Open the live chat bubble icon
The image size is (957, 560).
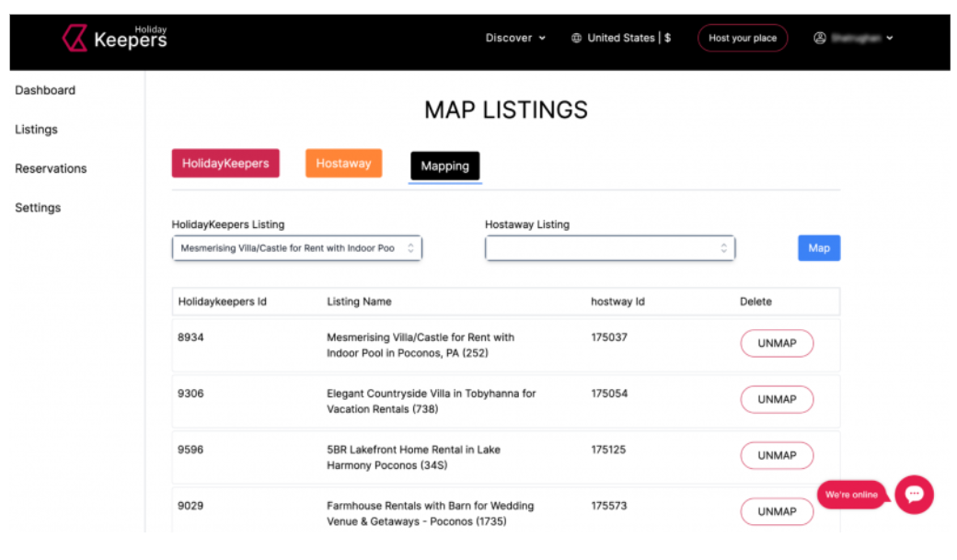coord(914,494)
